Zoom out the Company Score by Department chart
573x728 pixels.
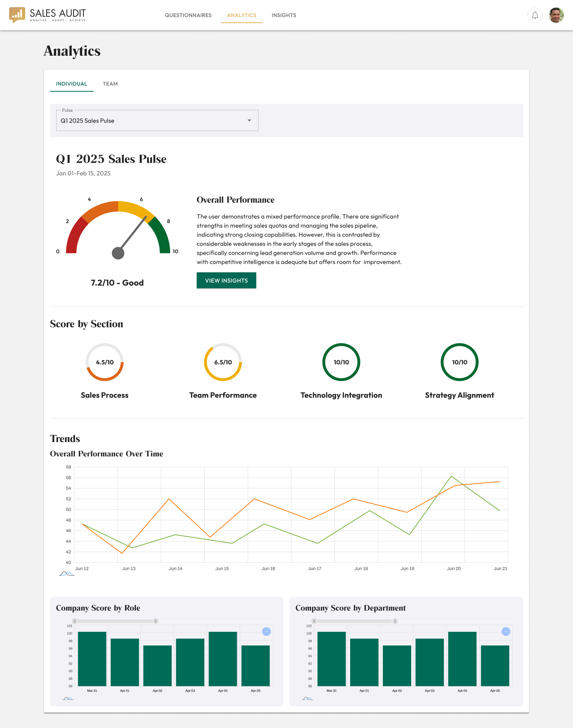coord(506,631)
